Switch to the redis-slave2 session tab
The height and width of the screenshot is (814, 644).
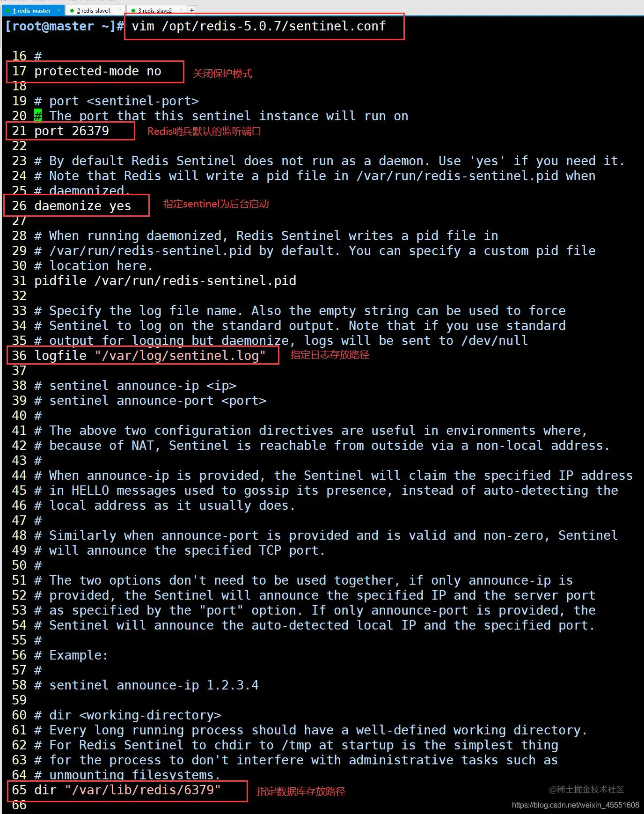156,11
